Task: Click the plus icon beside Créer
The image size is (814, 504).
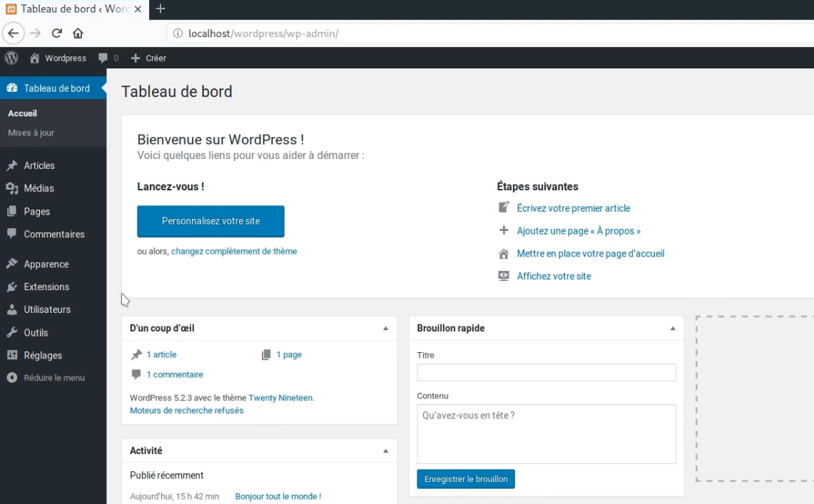Action: (136, 58)
